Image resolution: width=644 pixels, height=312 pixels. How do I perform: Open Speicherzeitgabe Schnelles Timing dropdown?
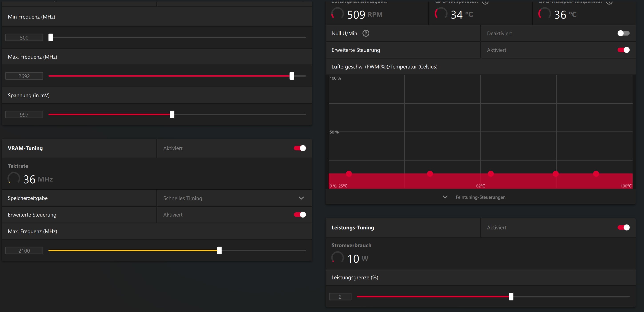coord(301,198)
